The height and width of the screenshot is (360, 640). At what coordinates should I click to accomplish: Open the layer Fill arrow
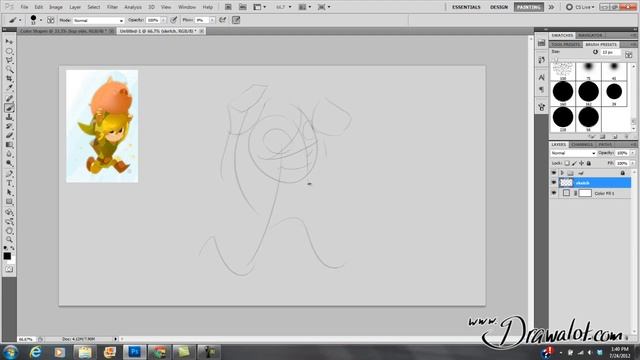click(633, 163)
